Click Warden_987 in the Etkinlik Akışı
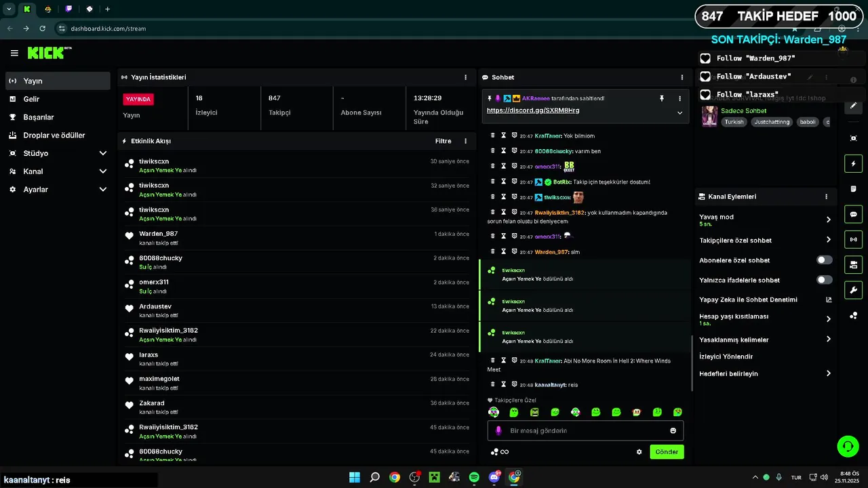The height and width of the screenshot is (488, 868). click(158, 234)
